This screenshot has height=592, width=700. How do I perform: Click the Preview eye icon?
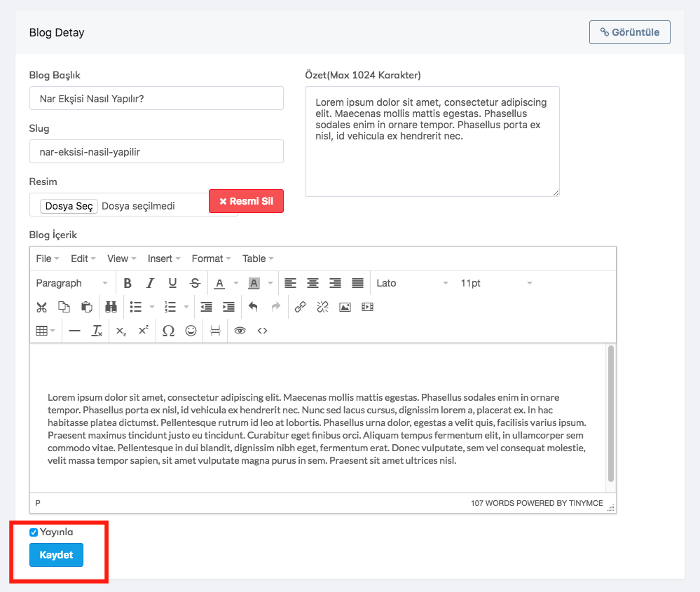point(240,331)
